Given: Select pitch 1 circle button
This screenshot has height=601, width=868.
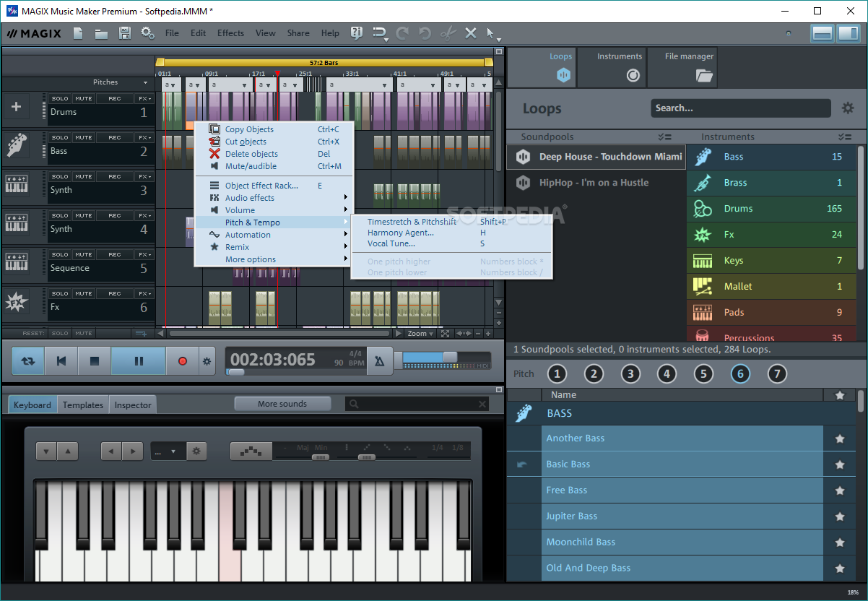Looking at the screenshot, I should click(557, 373).
